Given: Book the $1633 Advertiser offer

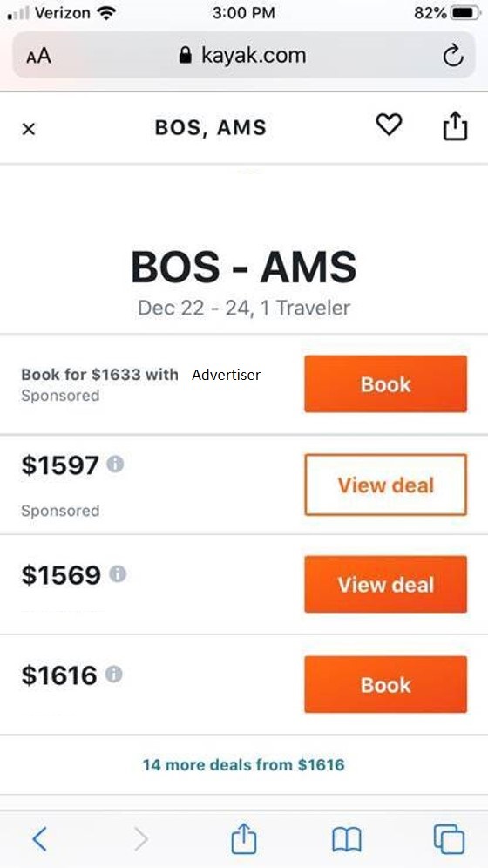Looking at the screenshot, I should pos(386,384).
